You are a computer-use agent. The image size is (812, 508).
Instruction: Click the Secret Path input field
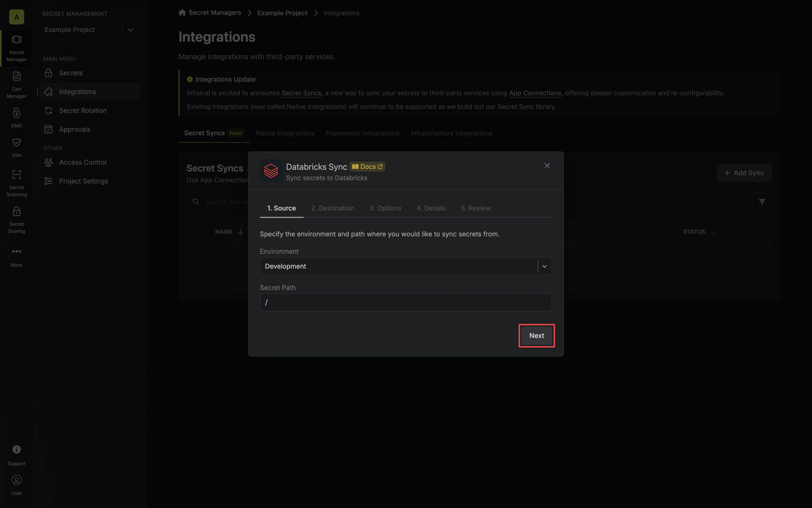click(x=406, y=302)
